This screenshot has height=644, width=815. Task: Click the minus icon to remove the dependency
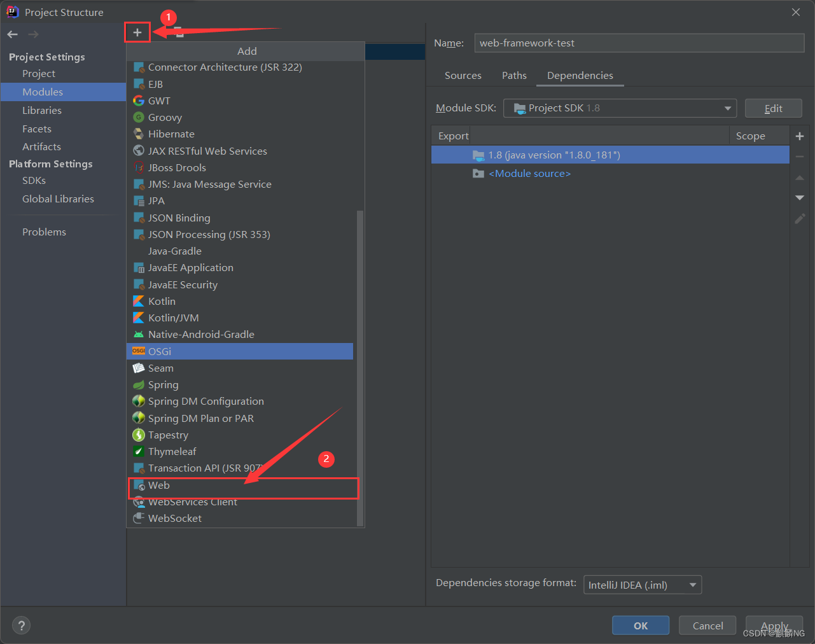pos(800,157)
